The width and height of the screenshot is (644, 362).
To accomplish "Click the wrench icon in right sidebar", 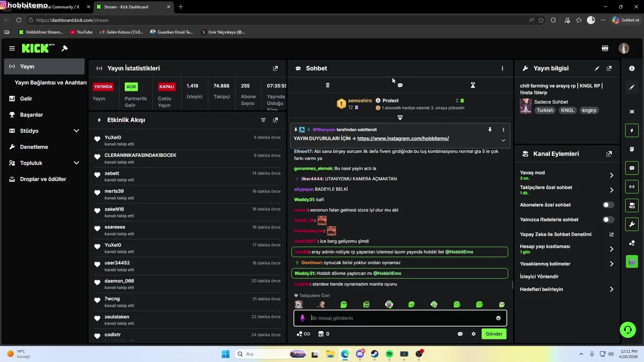I will 632,224.
